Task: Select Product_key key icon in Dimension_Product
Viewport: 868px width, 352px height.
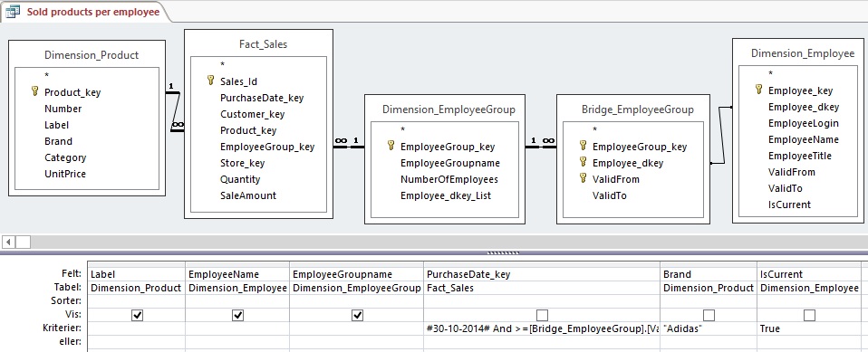Action: click(34, 91)
